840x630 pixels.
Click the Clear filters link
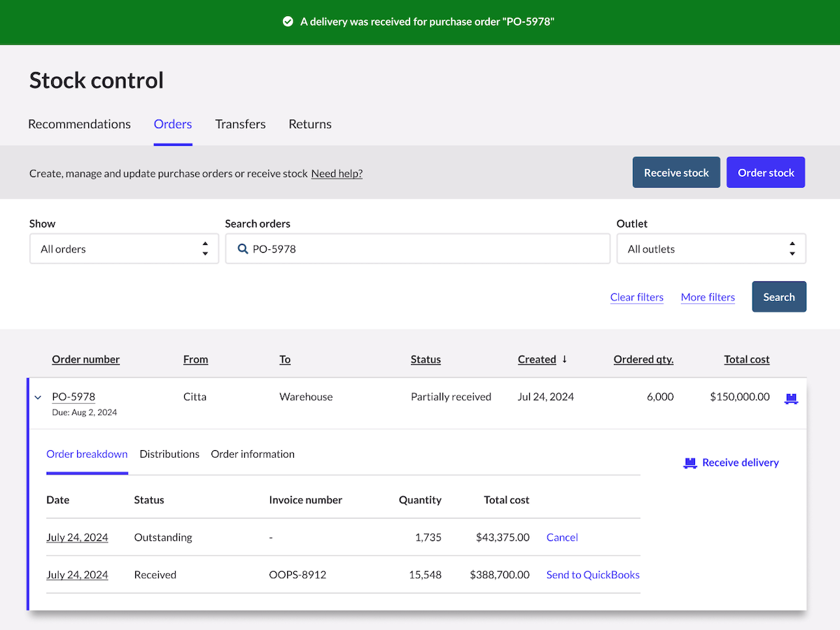(637, 297)
